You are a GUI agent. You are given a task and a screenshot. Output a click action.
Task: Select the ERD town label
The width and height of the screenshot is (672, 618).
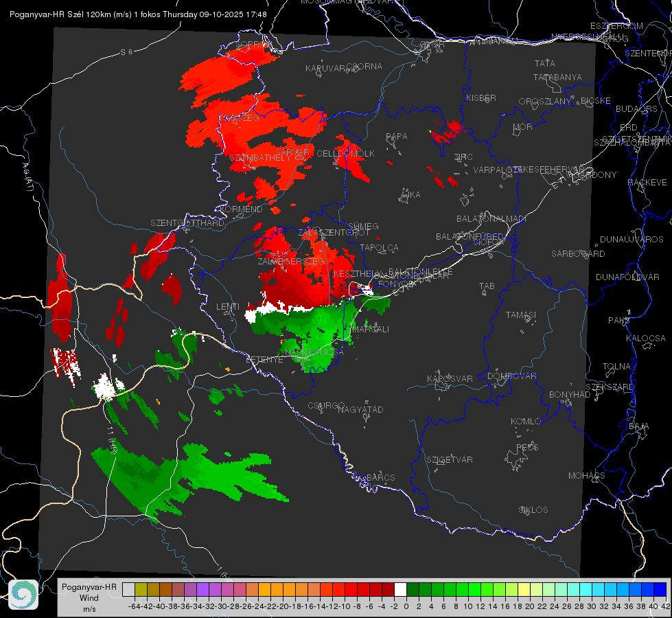point(628,127)
